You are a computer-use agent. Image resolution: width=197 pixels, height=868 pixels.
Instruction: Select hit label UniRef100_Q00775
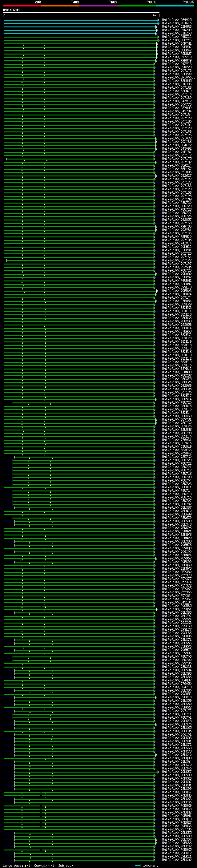tap(177, 104)
